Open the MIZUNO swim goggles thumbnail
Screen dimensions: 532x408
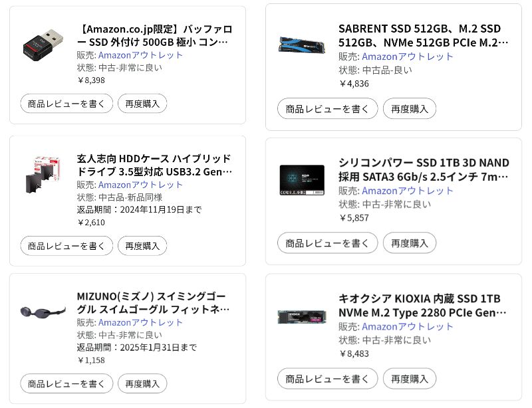coord(43,311)
